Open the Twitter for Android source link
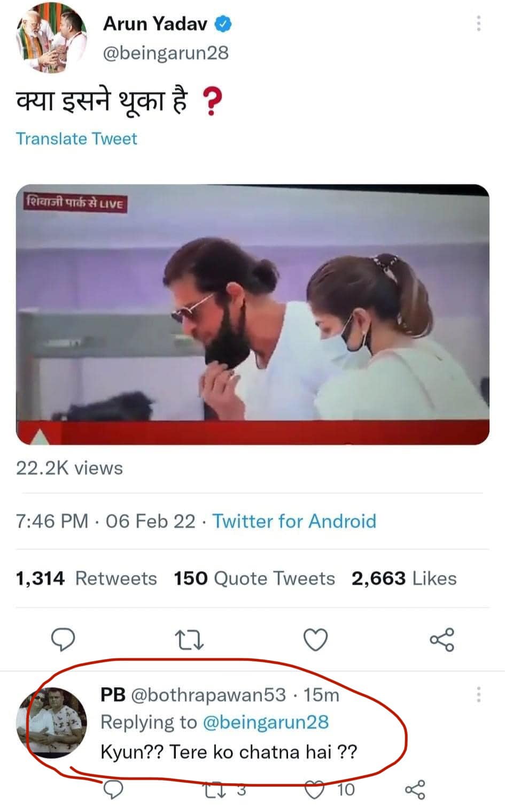Viewport: 505px width, 812px height. [294, 521]
